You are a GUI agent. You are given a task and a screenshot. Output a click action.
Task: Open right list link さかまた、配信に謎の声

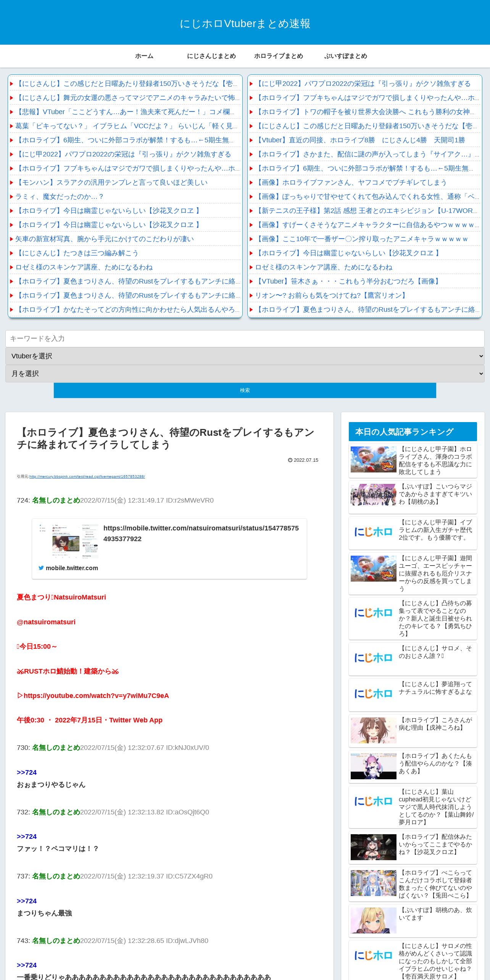[367, 154]
